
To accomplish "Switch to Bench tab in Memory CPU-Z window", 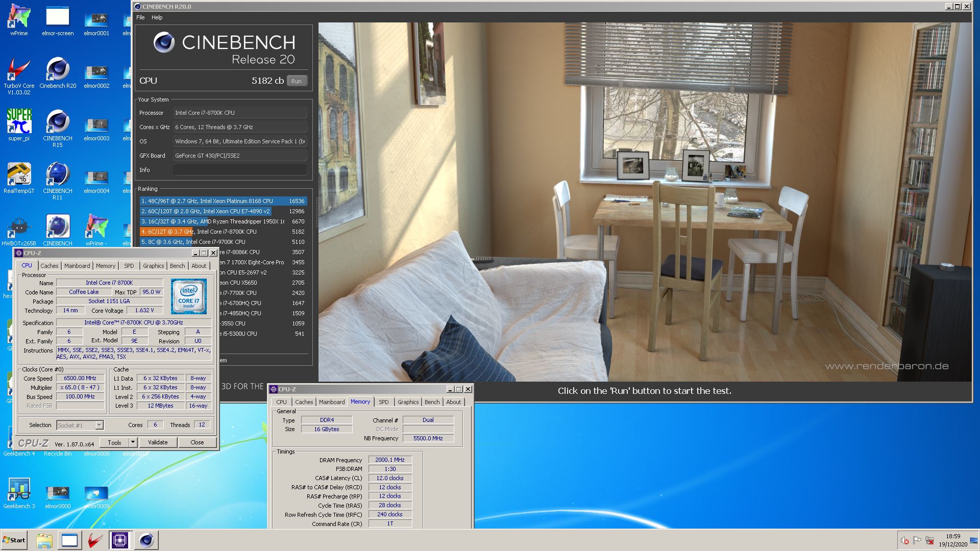I will pos(432,402).
